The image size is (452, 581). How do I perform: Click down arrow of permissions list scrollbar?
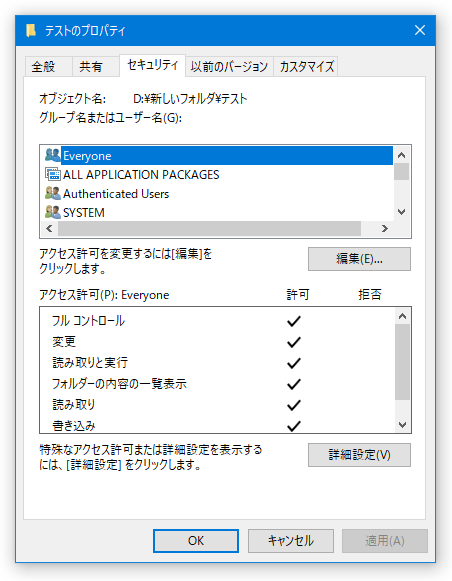[x=402, y=425]
